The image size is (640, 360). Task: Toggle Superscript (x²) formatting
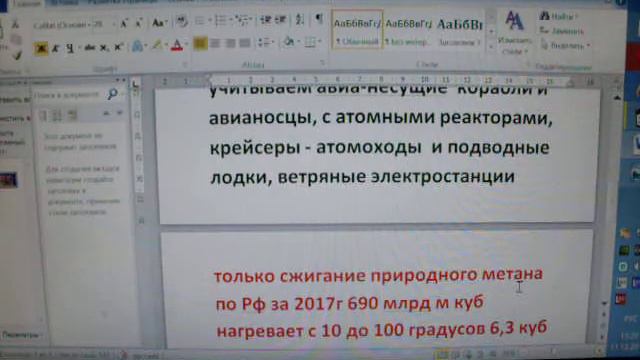click(x=118, y=48)
